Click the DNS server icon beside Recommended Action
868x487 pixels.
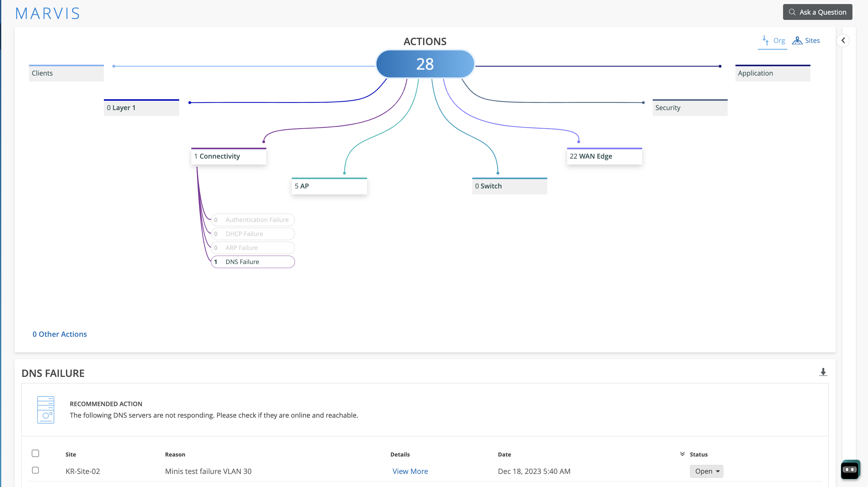[45, 410]
